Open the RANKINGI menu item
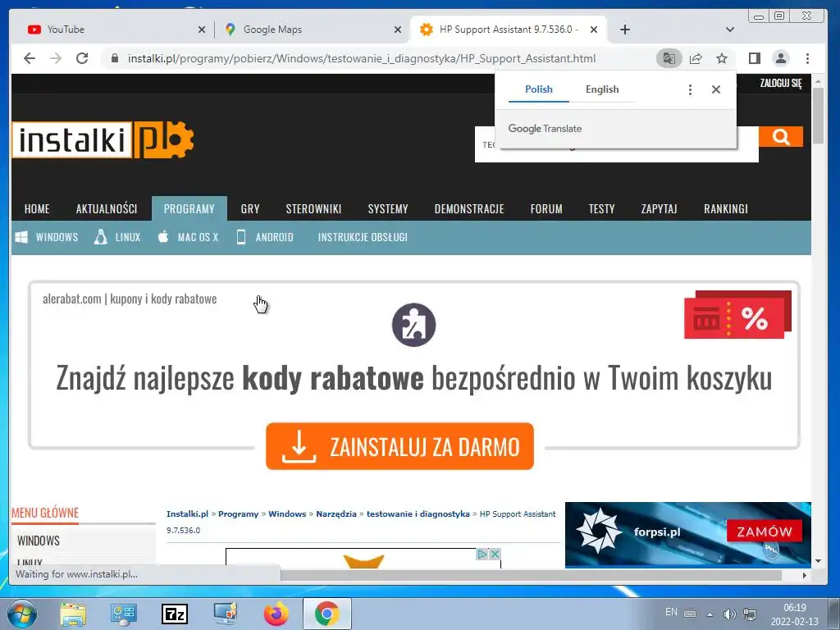This screenshot has width=840, height=630. tap(725, 209)
